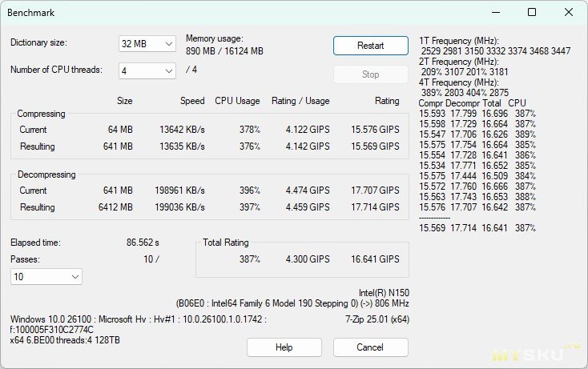This screenshot has height=369, width=588.
Task: Click log row 15.575 17.444 16.509
Action: pyautogui.click(x=477, y=176)
